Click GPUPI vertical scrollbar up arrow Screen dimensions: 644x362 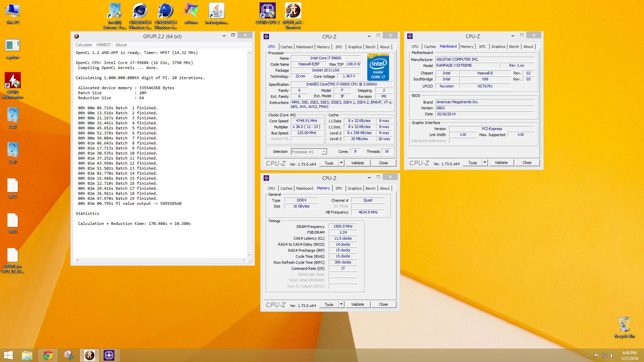(249, 53)
